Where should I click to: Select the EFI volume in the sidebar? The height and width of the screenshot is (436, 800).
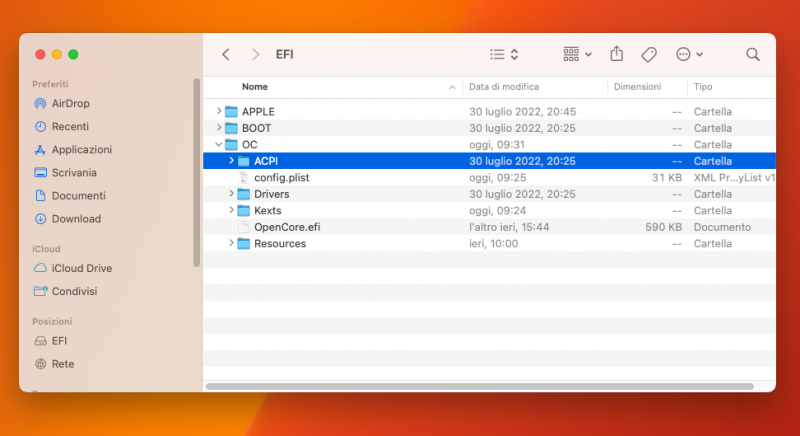(50, 341)
